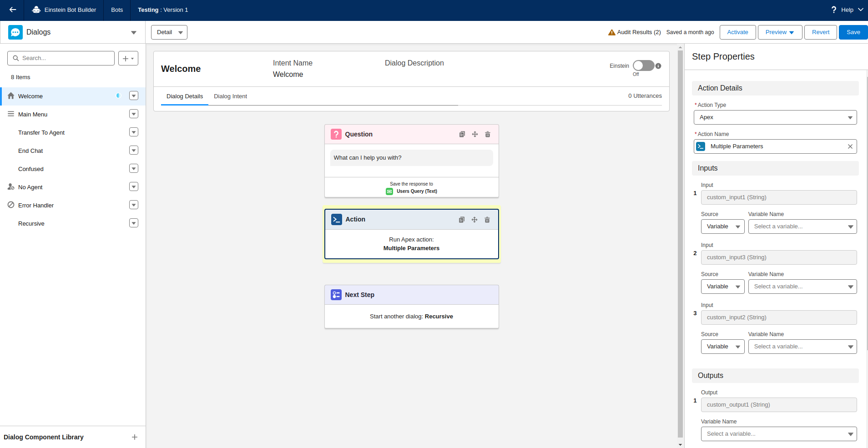Click the back arrow icon
This screenshot has height=448, width=868.
click(x=13, y=10)
